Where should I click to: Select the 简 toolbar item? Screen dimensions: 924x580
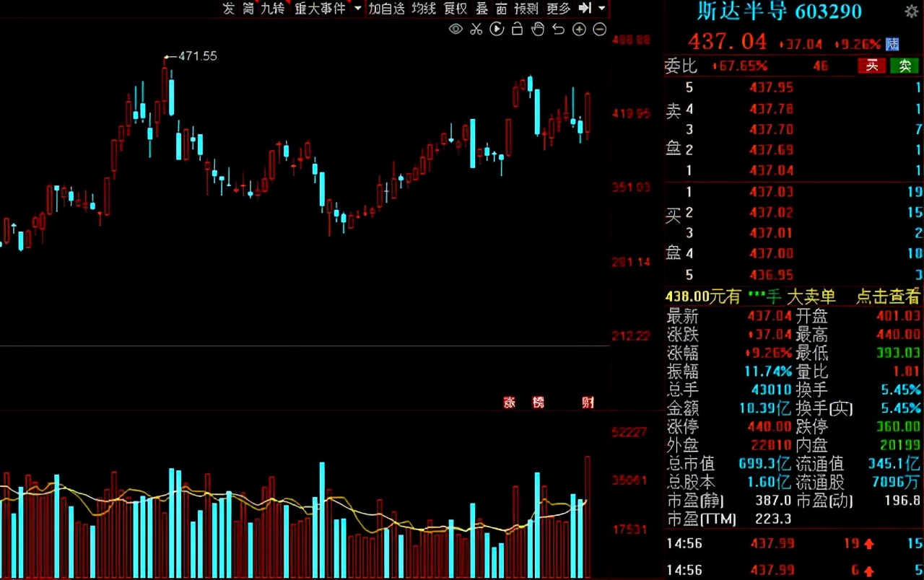(x=248, y=8)
